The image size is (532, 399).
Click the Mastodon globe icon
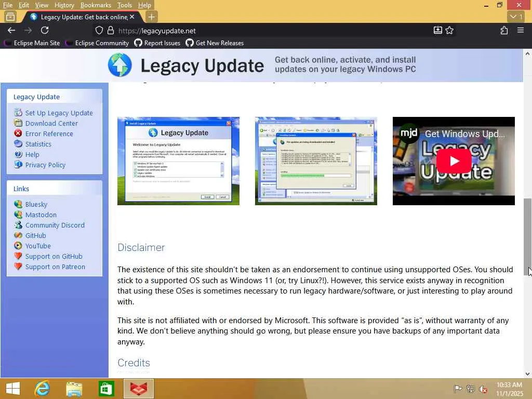tap(18, 215)
